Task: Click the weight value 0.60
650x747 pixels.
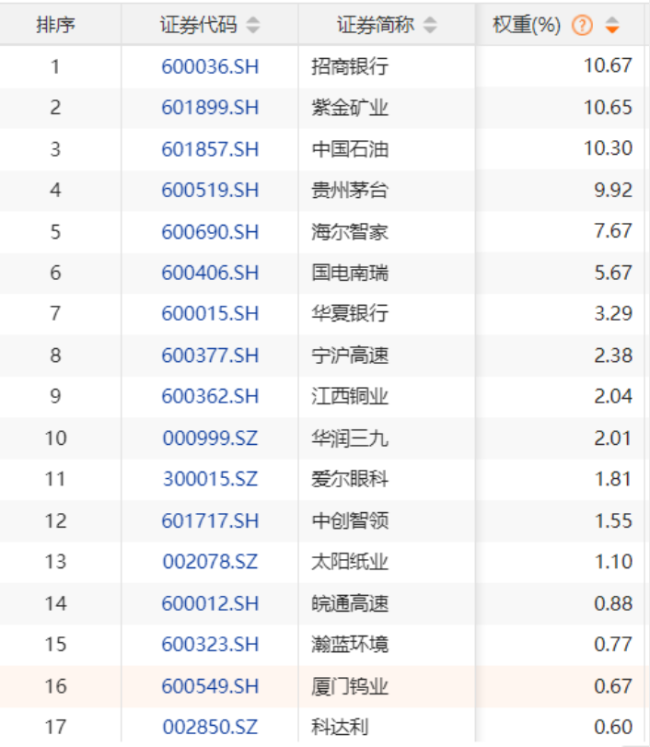Action: [613, 727]
